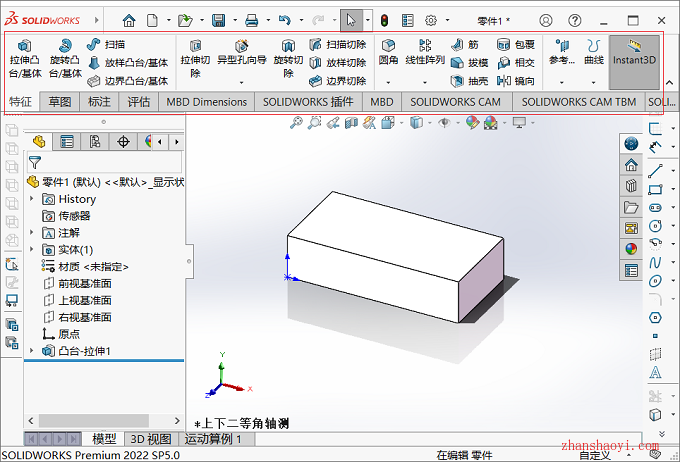
Task: Click the Swept Boss (扫描) tool
Action: tap(106, 44)
